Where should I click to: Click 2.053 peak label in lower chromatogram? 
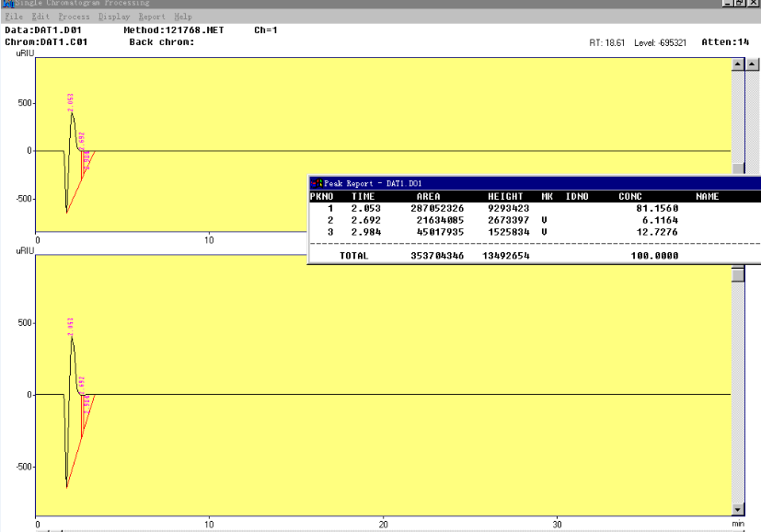pyautogui.click(x=70, y=327)
